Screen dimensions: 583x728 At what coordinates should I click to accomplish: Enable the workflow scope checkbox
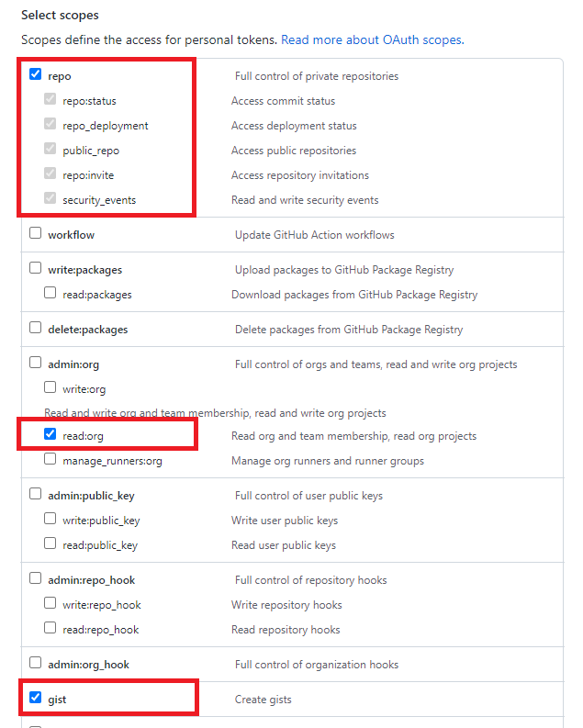tap(35, 233)
